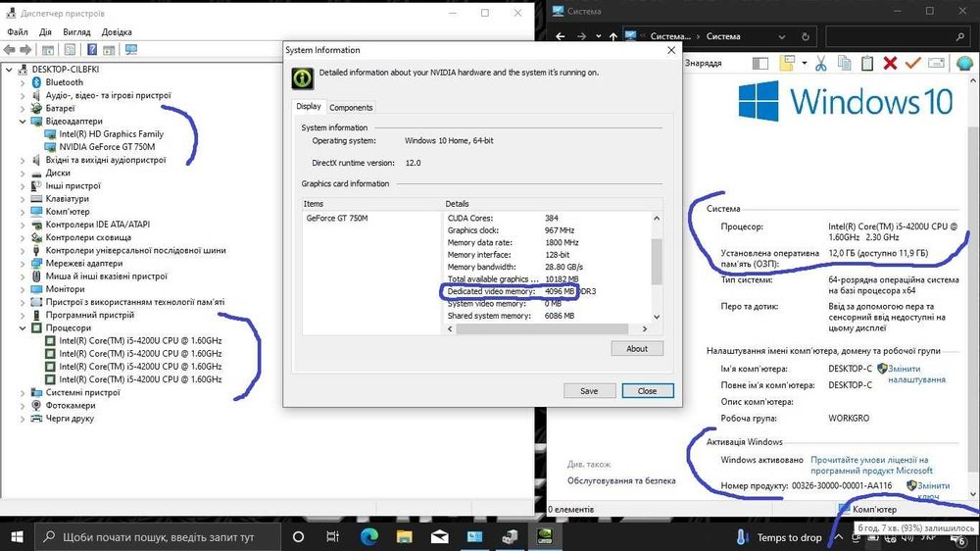
Task: Collapse the Відеоадаптери tree node
Action: click(x=23, y=122)
